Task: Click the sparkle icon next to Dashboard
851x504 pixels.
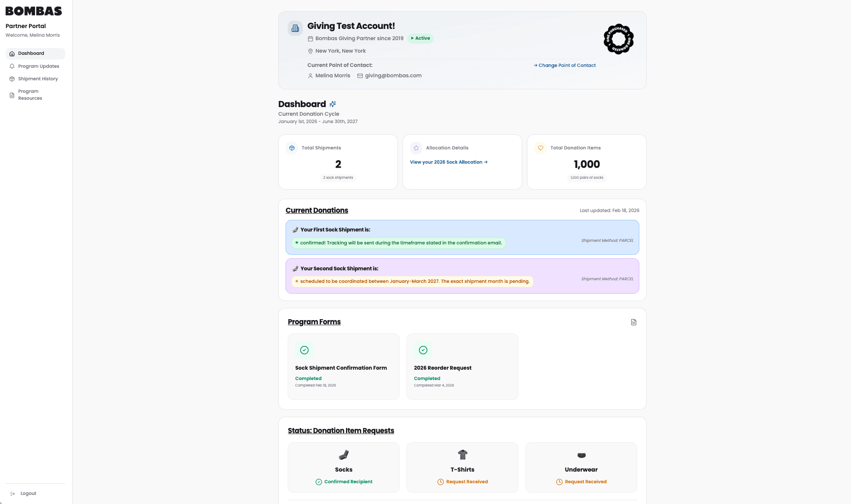Action: [333, 104]
